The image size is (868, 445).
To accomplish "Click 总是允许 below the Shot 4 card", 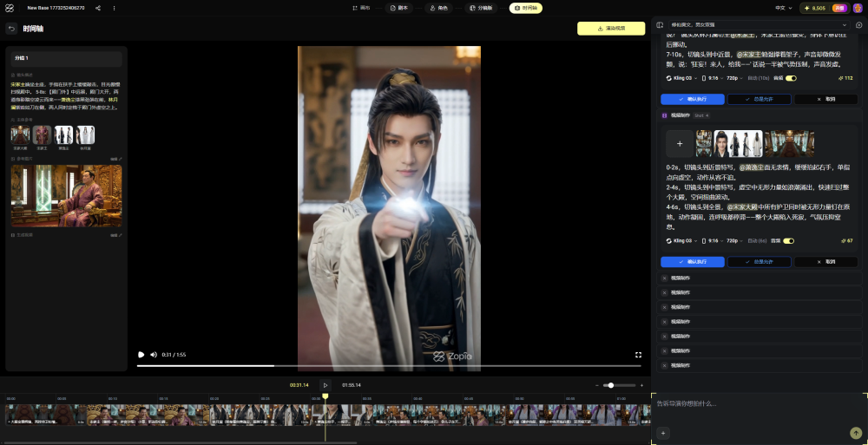I will (759, 262).
